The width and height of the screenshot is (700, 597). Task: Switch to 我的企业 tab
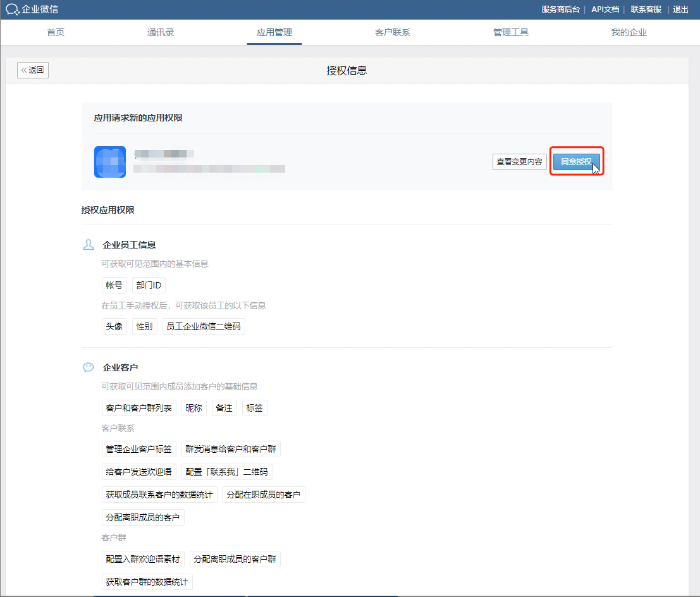coord(629,32)
